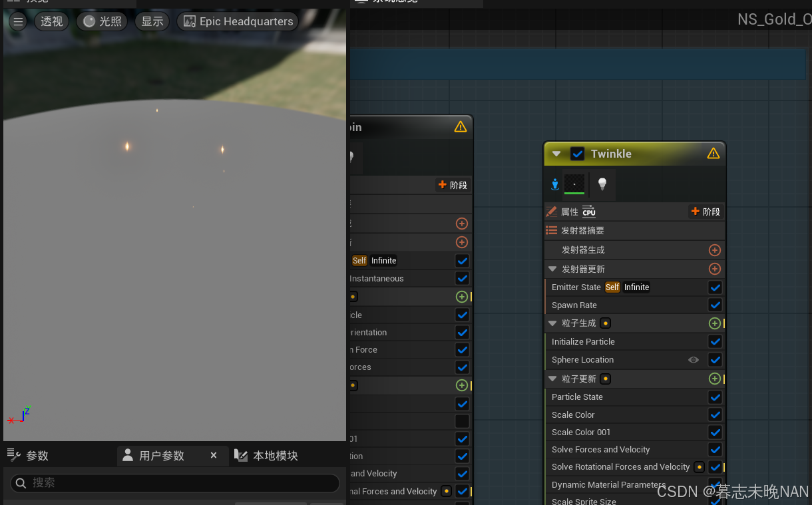Click the left emitter first red plus icon
This screenshot has width=812, height=505.
462,224
